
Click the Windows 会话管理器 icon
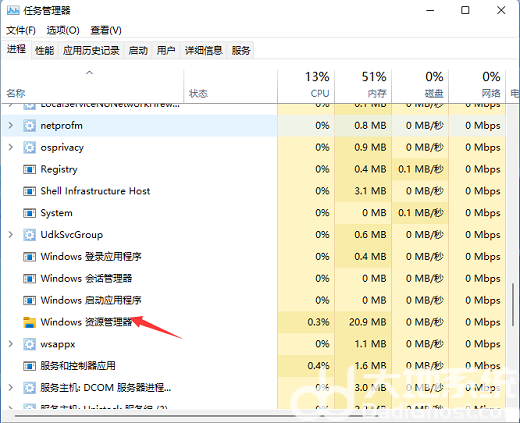(29, 279)
